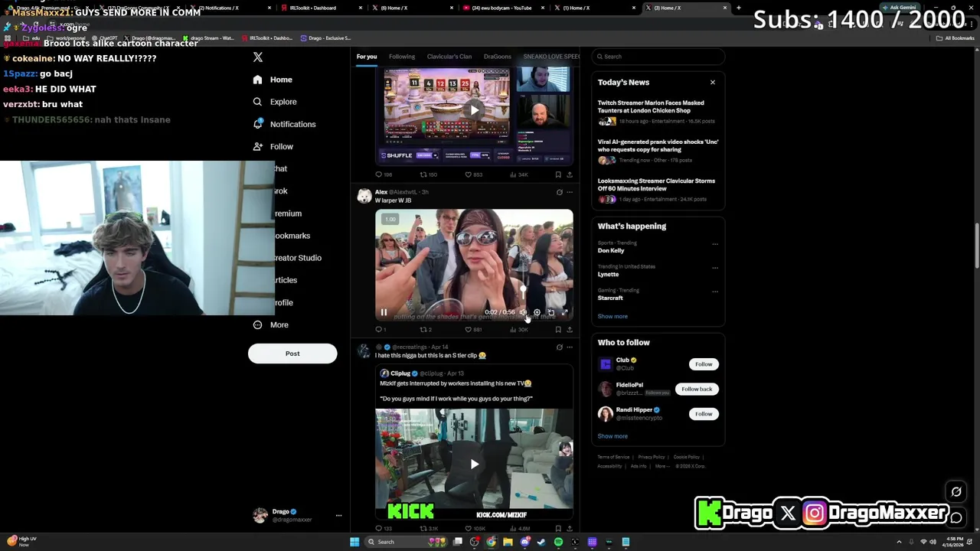Follow back FidelioPsi
This screenshot has width=980, height=551.
(x=697, y=389)
